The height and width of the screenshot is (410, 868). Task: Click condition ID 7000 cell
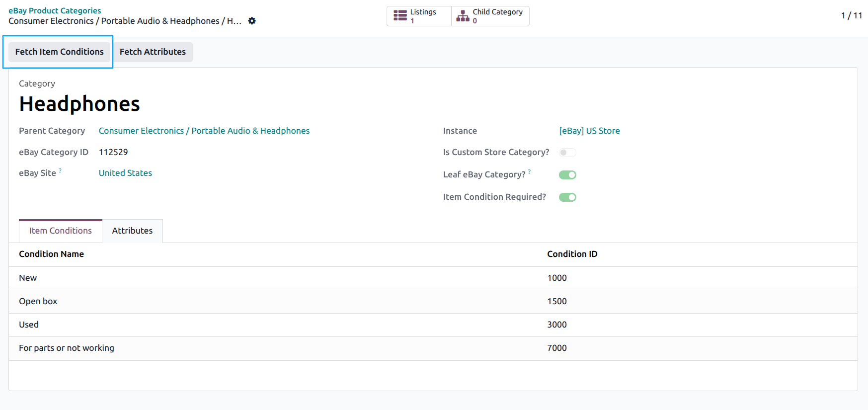[557, 348]
